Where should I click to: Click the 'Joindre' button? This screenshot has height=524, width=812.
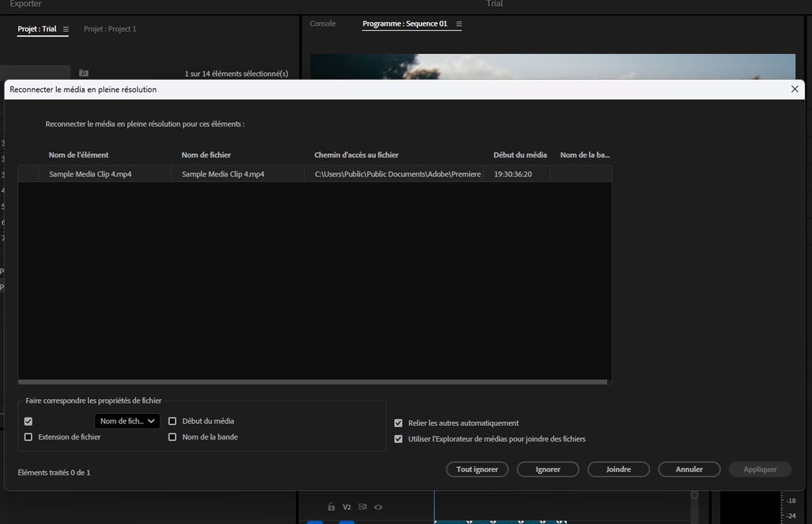[618, 469]
